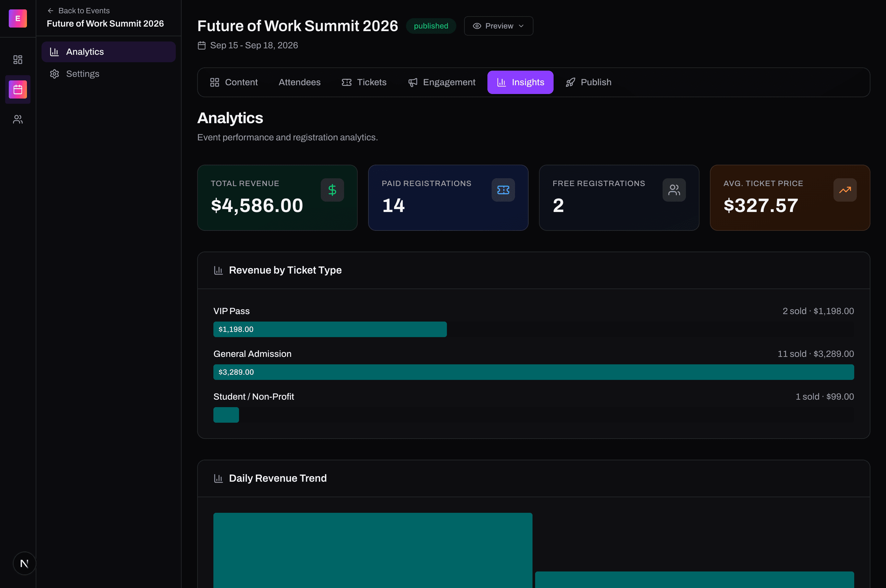Screen dimensions: 886x588
Task: Click the $327.57 average ticket price
Action: pos(760,206)
